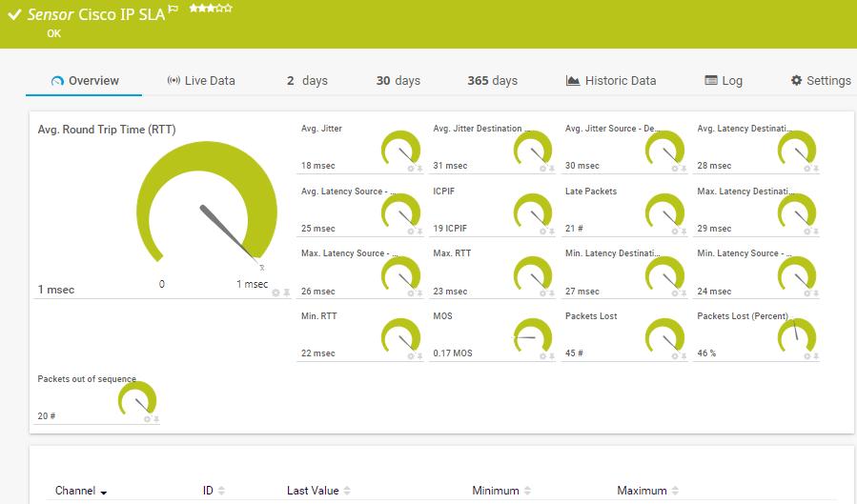Click the large Avg. Round Trip Time gauge
Screen dimensions: 857x504
(x=207, y=203)
